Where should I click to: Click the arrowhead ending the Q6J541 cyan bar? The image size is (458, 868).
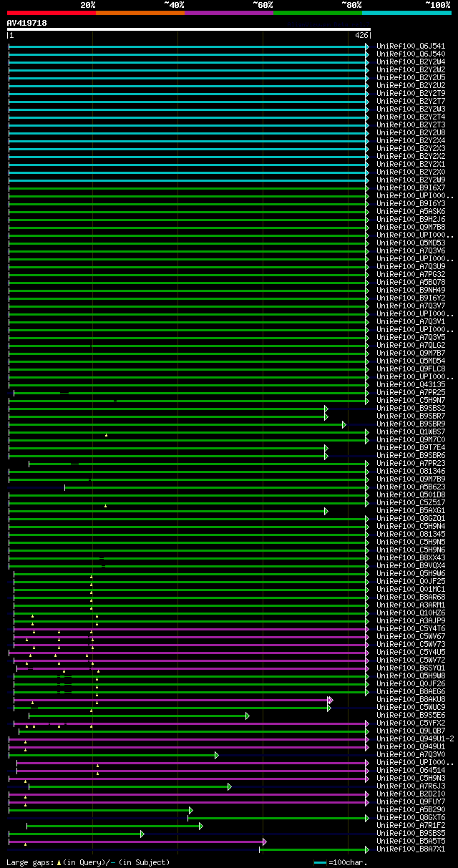(x=367, y=46)
